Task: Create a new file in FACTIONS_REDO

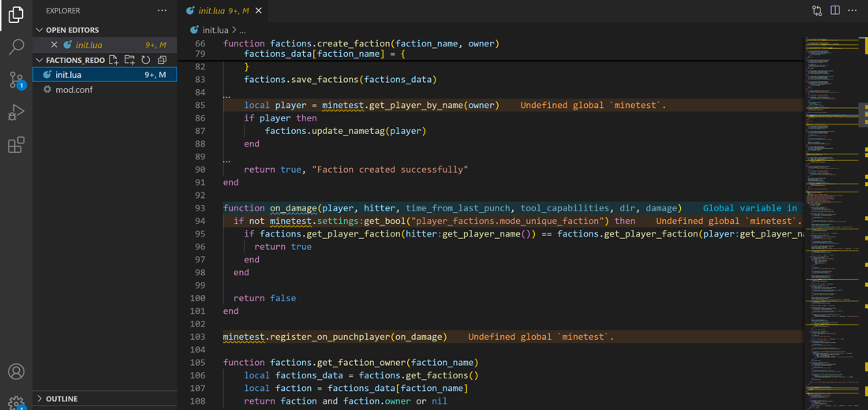Action: click(113, 60)
